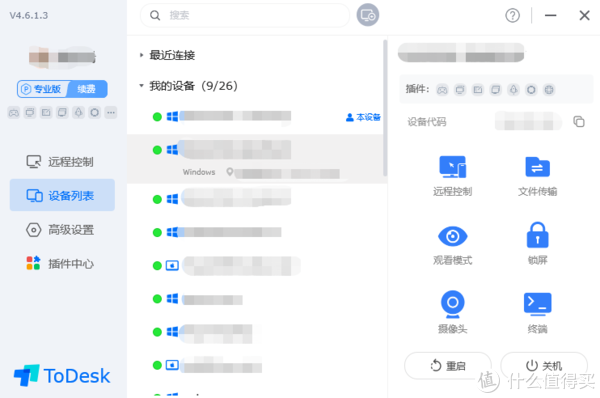Click the 关机 shutdown button
Screen dimensions: 600x398
pyautogui.click(x=544, y=365)
